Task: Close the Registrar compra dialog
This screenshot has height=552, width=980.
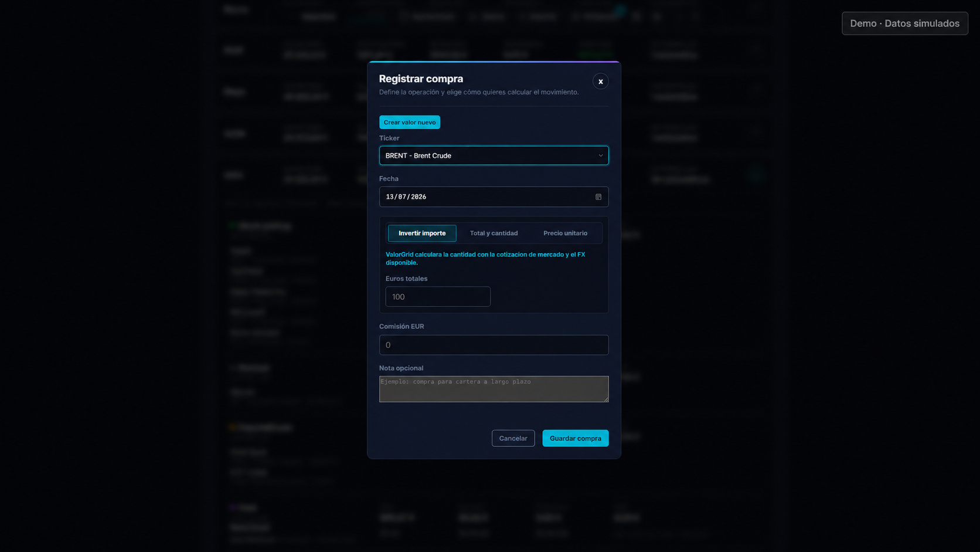Action: coord(600,81)
